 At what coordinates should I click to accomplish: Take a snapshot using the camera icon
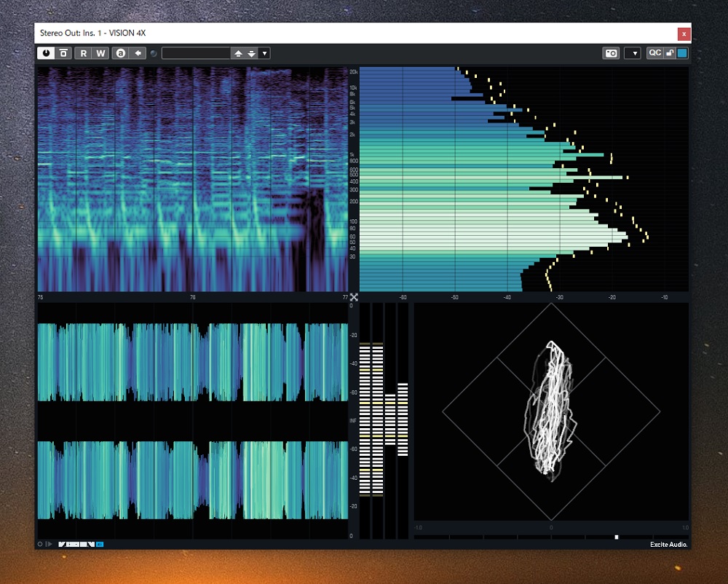point(611,52)
